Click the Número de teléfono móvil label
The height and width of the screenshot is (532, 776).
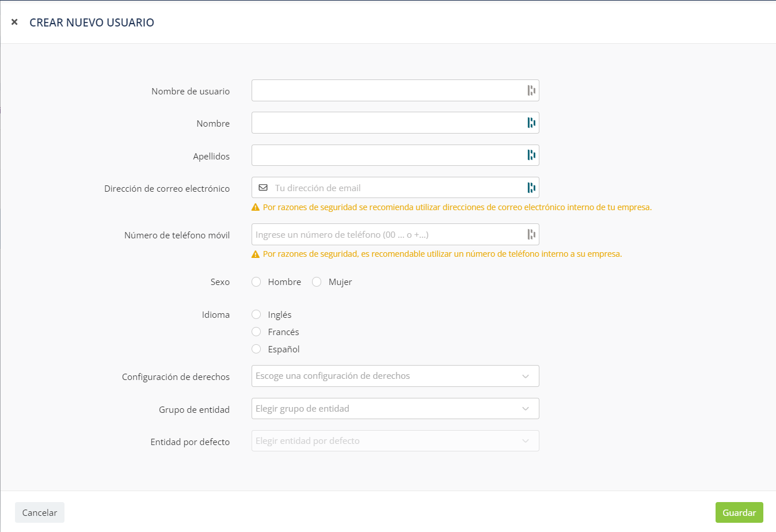click(x=177, y=235)
